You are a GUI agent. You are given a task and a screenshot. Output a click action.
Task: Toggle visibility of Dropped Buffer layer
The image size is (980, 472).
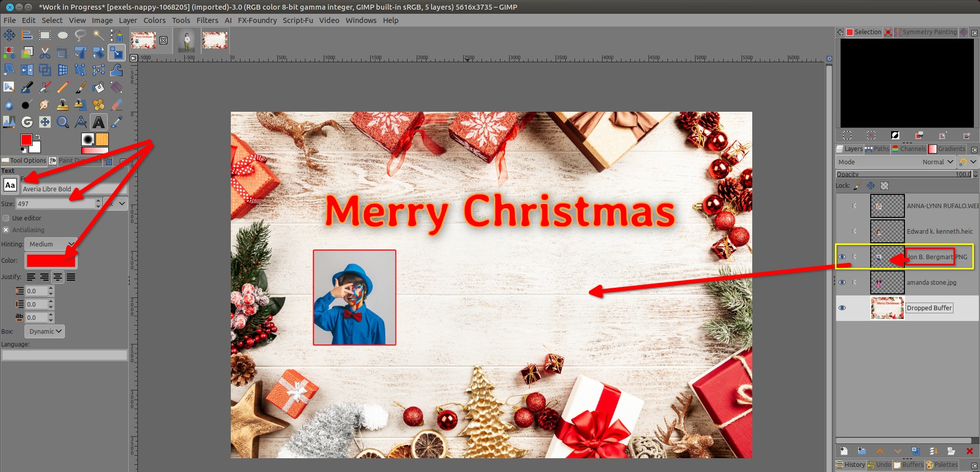pos(842,308)
